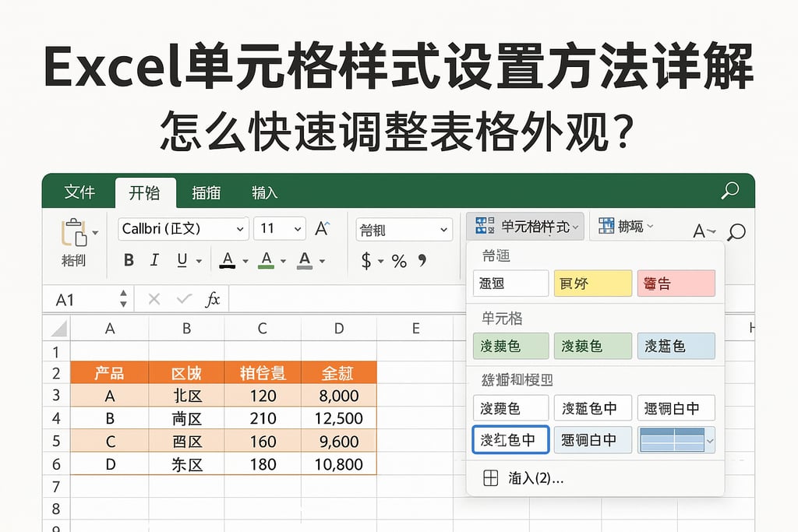Select the Bold formatting icon
798x532 pixels.
tap(129, 260)
